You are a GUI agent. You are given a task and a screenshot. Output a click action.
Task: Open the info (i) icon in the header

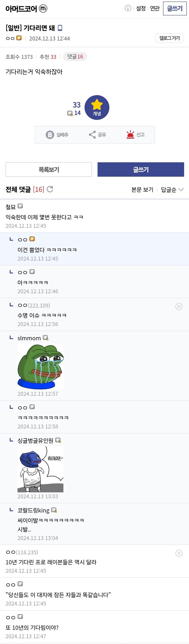(x=128, y=8)
